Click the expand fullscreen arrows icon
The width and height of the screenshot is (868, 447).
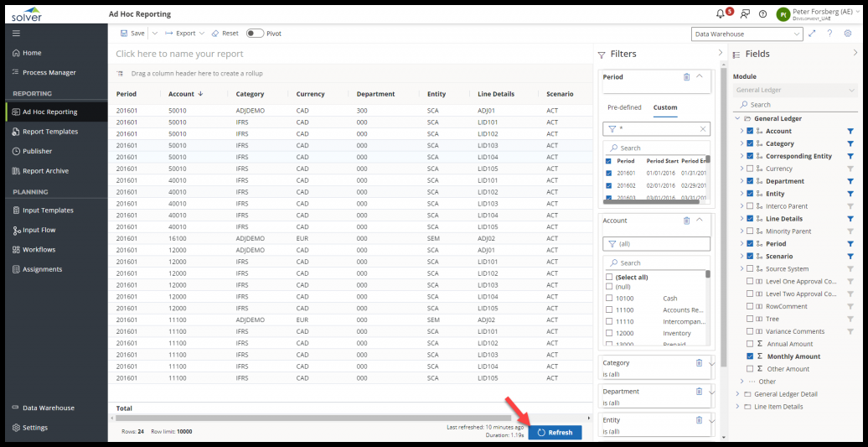811,34
